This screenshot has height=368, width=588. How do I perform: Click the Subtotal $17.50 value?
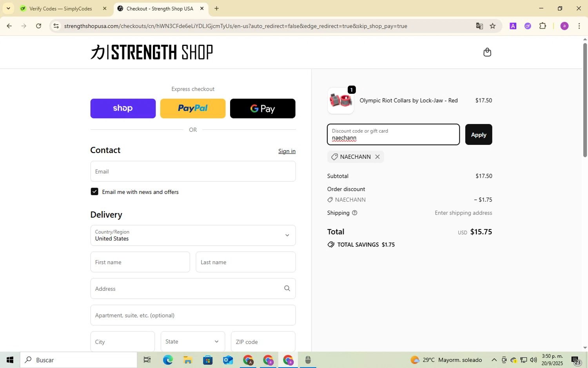[484, 176]
